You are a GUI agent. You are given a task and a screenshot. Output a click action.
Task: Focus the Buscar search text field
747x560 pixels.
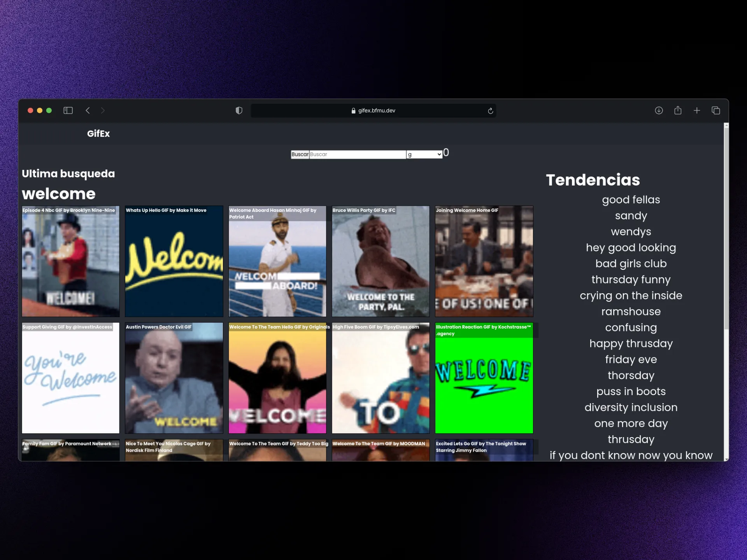(x=358, y=154)
